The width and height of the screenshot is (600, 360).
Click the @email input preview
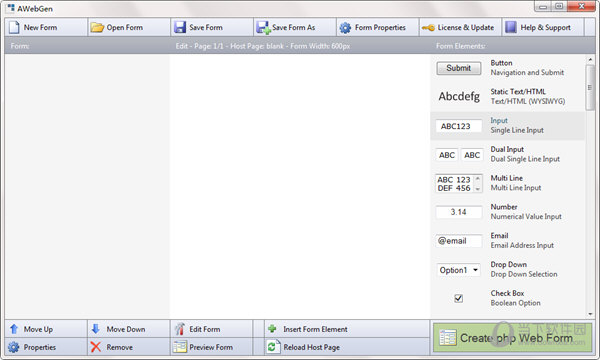[x=458, y=241]
